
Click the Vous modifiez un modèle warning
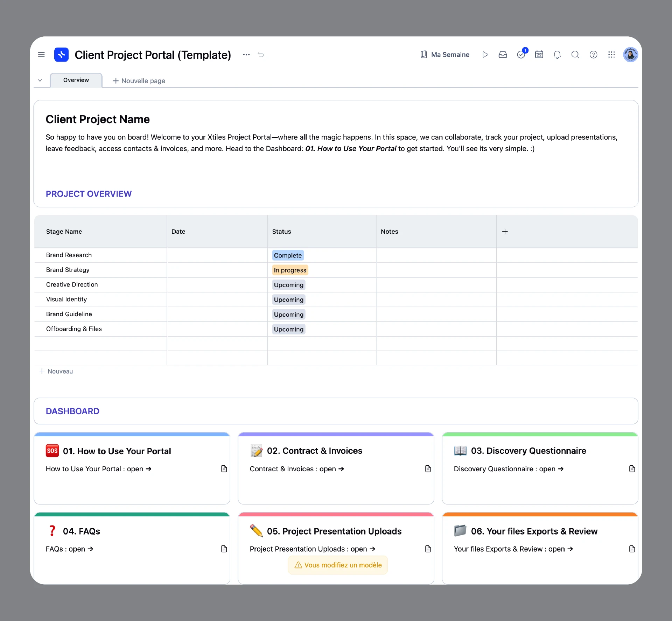point(338,565)
